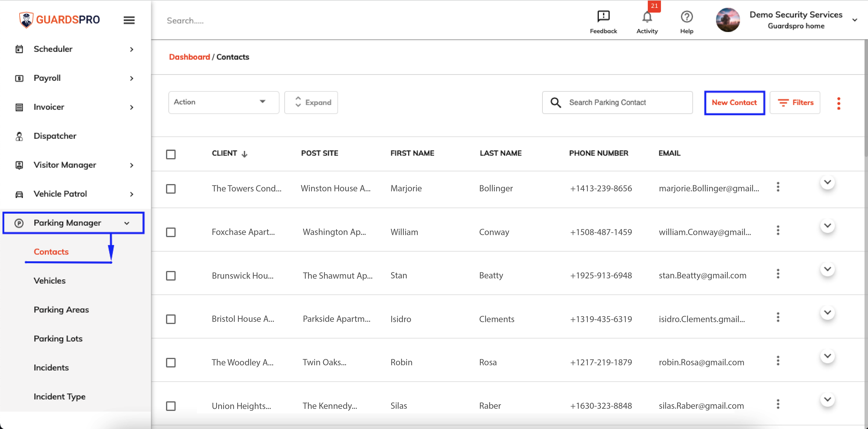Expand the Vehicle Patrol submenu arrow
The image size is (868, 429).
pos(132,194)
